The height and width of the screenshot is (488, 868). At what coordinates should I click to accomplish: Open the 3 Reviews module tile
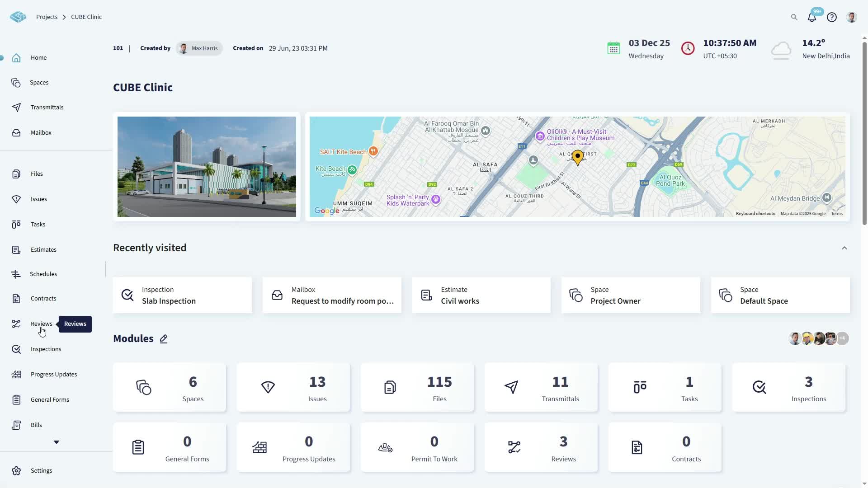pos(541,448)
